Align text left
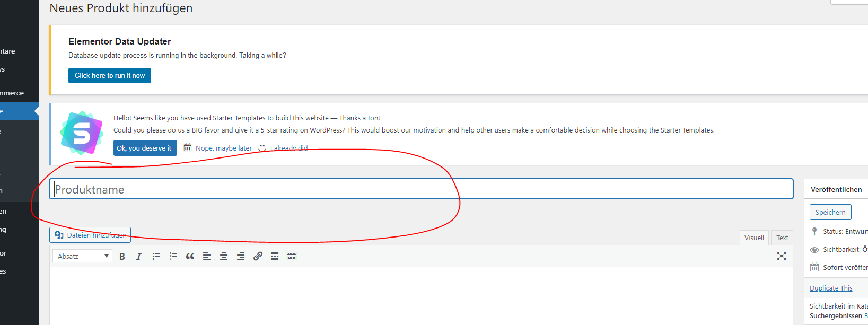 tap(207, 257)
